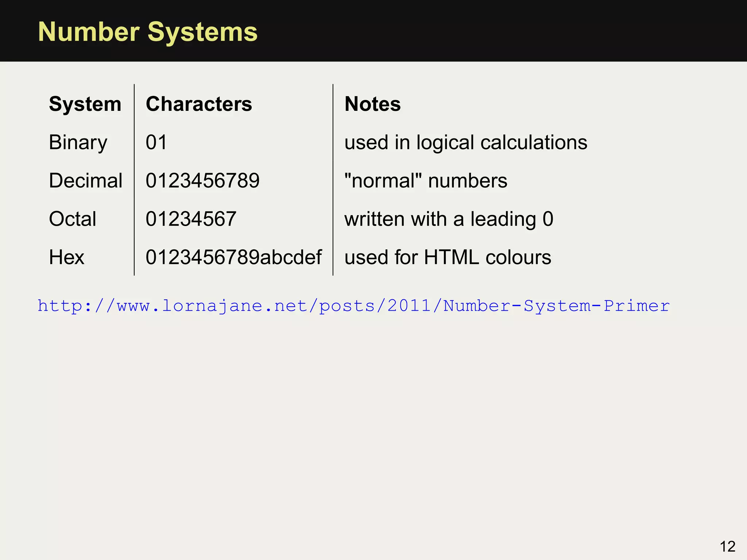
Task: Select the "used for HTML colours" note
Action: click(448, 257)
